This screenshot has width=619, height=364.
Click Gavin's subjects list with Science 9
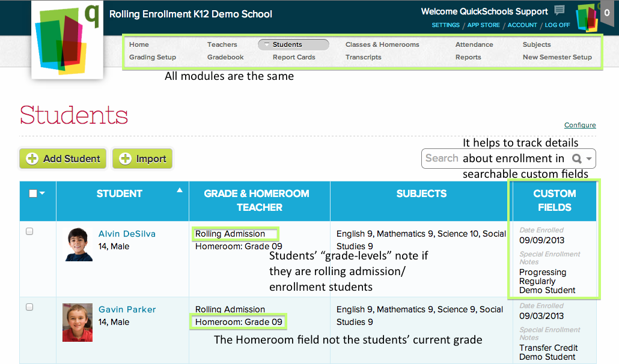419,315
